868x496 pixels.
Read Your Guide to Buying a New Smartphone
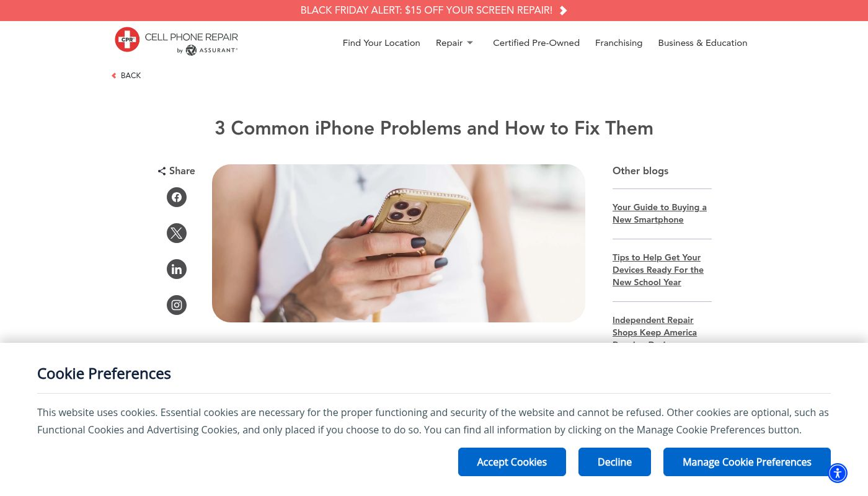click(660, 213)
